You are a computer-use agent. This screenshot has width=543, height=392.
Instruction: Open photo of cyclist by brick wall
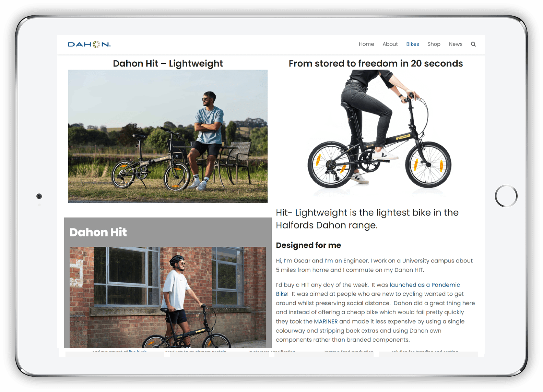(168, 297)
